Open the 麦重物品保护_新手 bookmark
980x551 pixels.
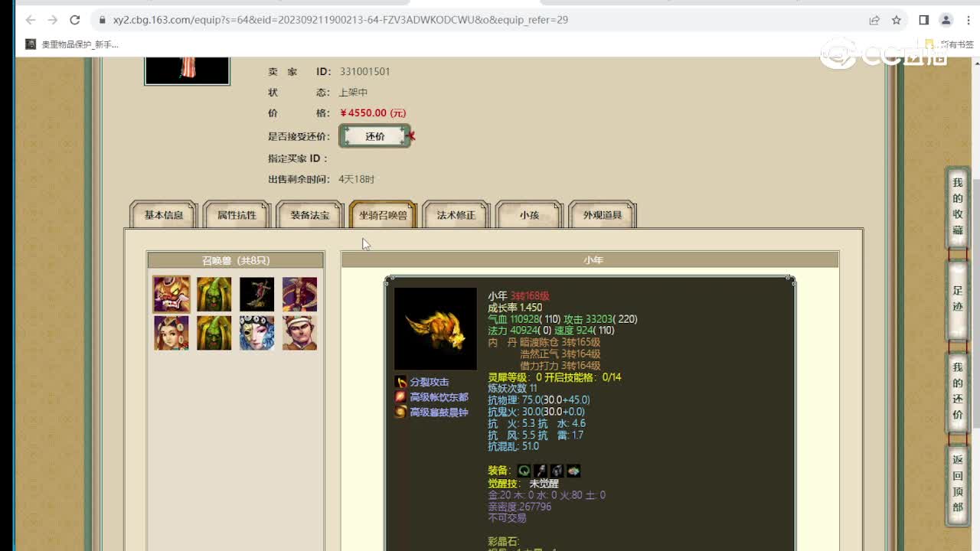coord(72,44)
